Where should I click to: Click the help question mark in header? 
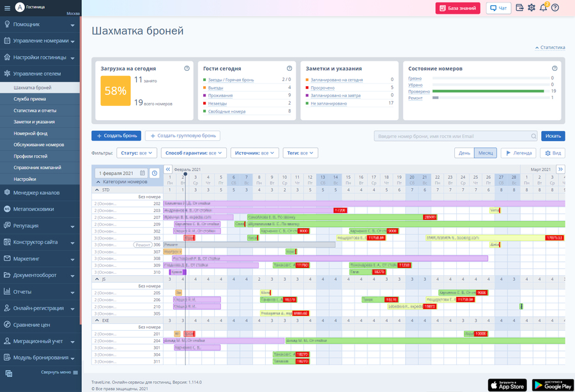pyautogui.click(x=555, y=8)
